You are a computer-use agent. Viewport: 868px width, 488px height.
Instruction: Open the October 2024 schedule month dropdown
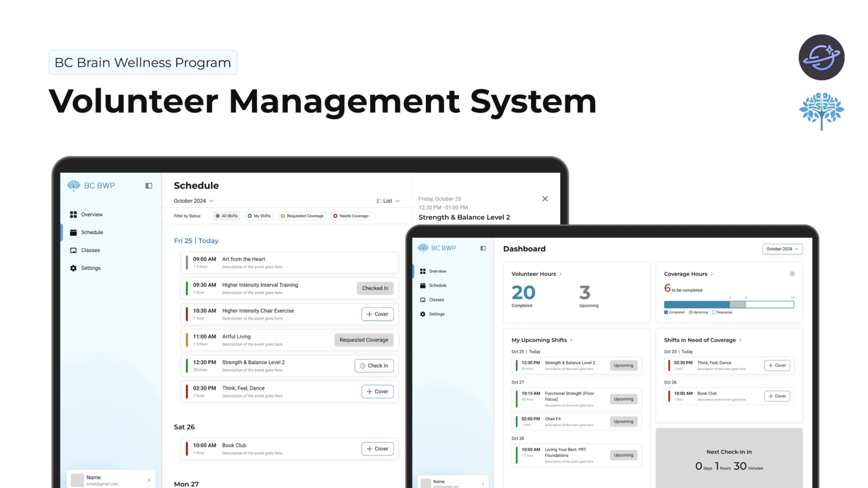193,201
